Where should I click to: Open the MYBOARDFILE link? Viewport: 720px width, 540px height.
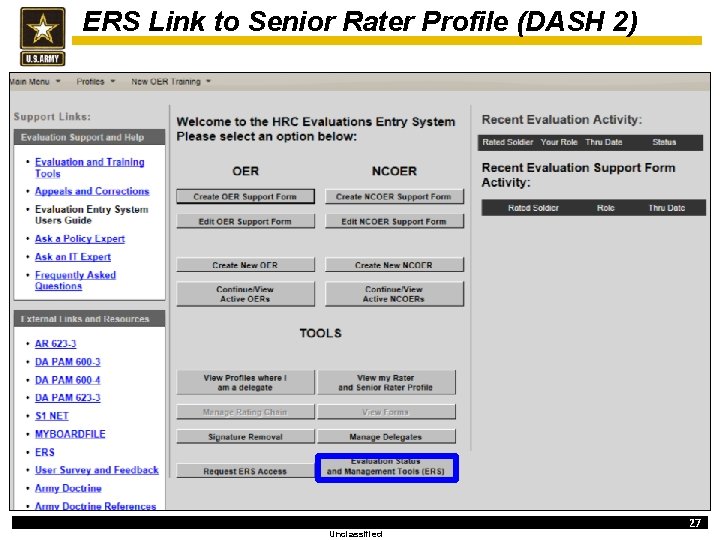[x=70, y=434]
